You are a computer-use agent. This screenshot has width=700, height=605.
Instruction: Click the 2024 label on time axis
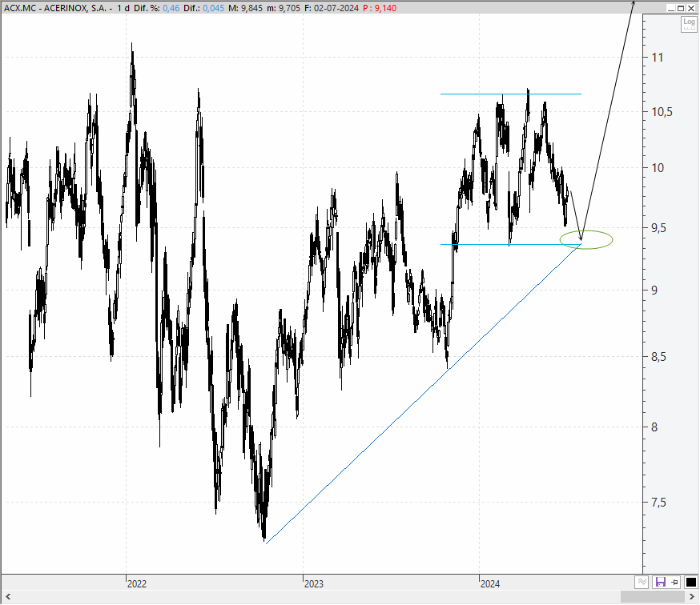click(x=489, y=583)
